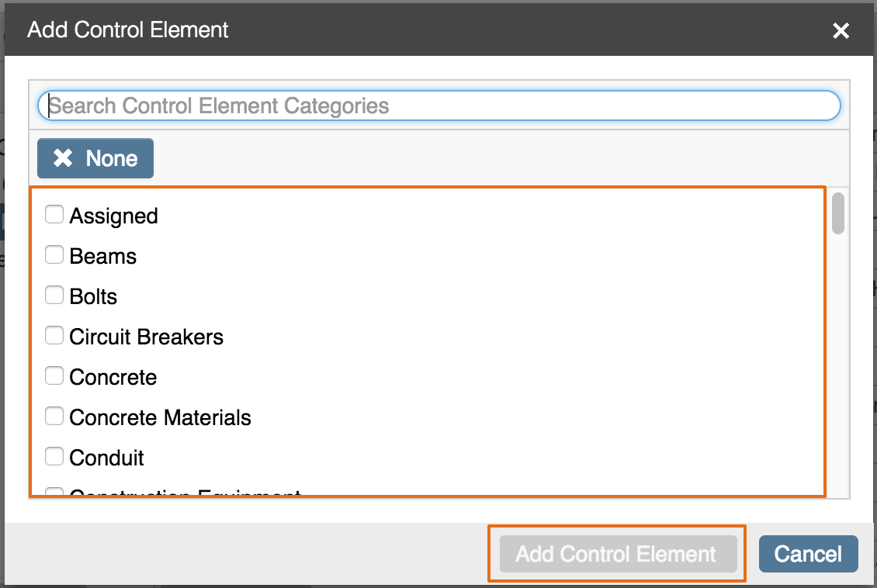Click the 'Conduit' label text
Viewport: 877px width, 588px height.
(x=106, y=458)
